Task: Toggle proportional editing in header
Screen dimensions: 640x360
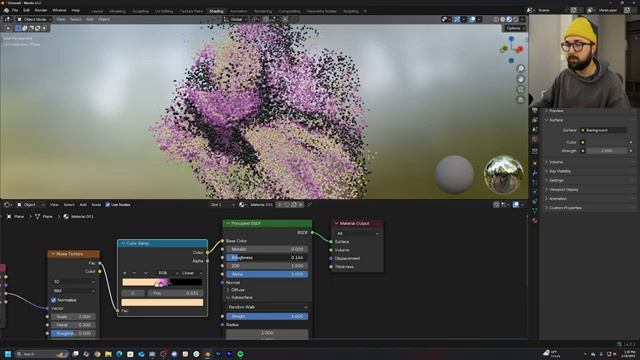Action: point(285,19)
